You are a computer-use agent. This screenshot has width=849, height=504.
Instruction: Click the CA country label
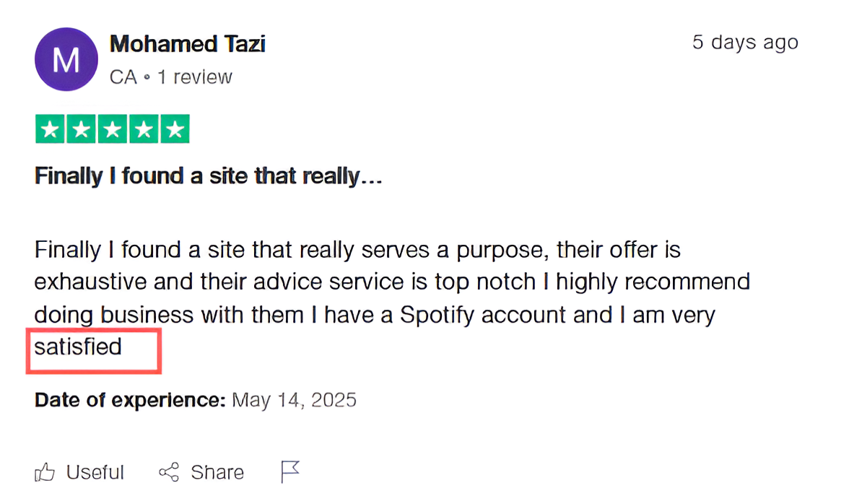point(123,77)
